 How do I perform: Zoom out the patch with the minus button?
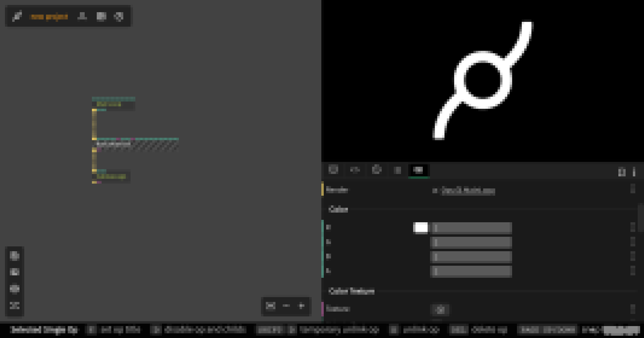pyautogui.click(x=286, y=306)
